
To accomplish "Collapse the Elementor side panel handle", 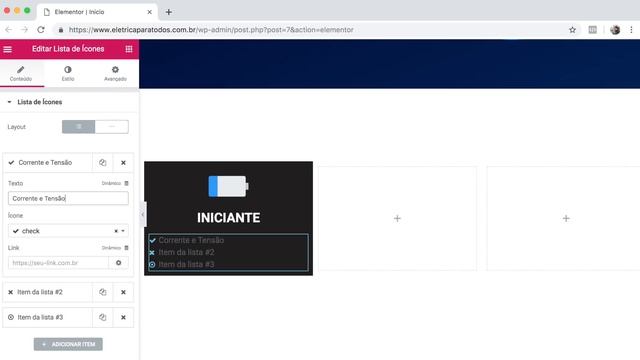I will (x=142, y=214).
